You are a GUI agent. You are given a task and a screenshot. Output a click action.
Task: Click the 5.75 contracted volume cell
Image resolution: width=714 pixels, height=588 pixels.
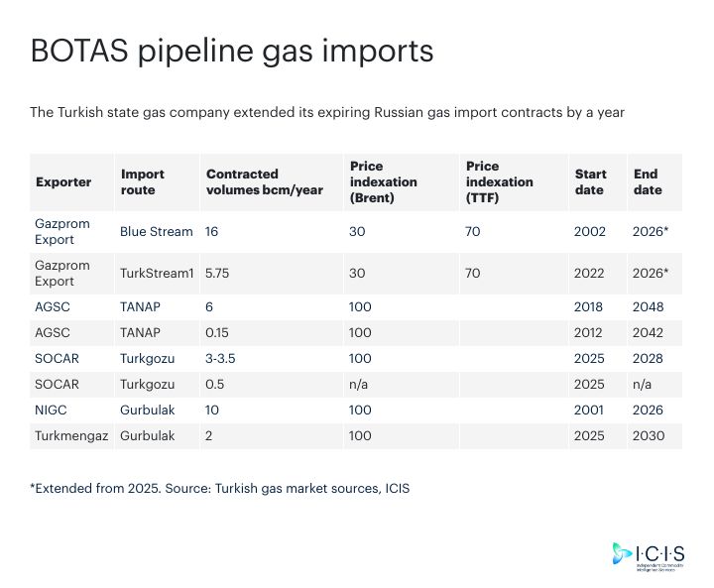(220, 274)
